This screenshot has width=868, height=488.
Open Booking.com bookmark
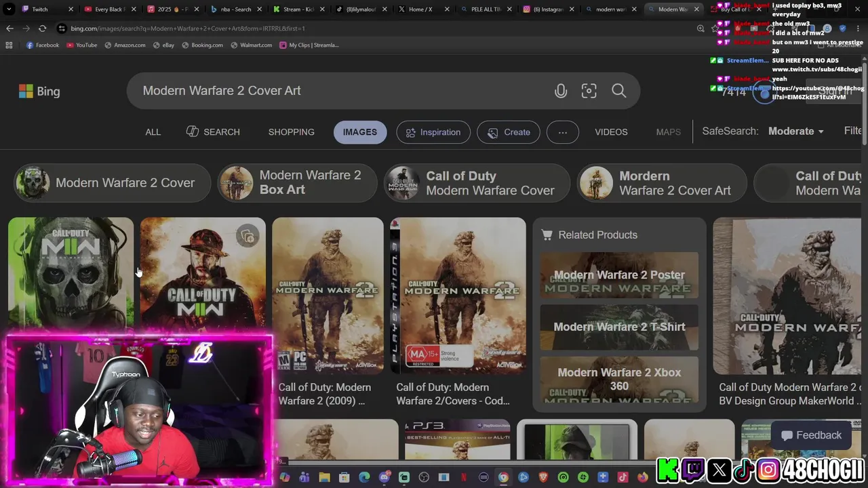tap(202, 45)
